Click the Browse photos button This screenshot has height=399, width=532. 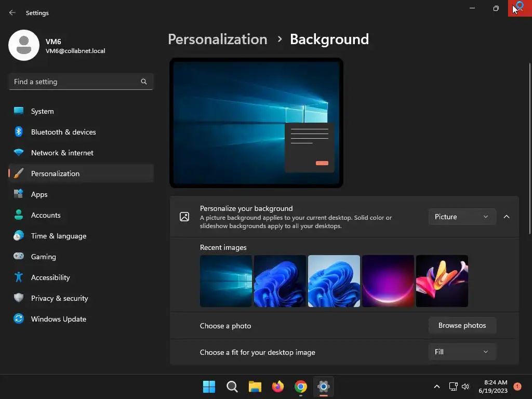(462, 325)
